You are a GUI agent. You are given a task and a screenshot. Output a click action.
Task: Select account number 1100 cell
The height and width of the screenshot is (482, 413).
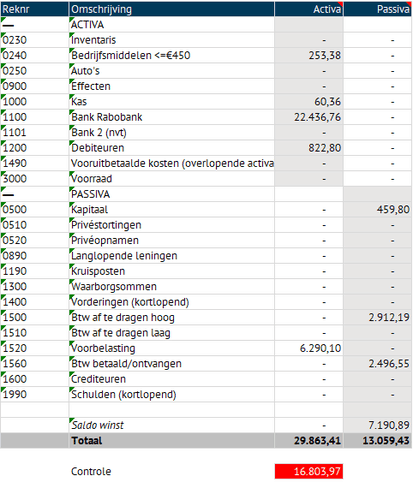click(34, 117)
